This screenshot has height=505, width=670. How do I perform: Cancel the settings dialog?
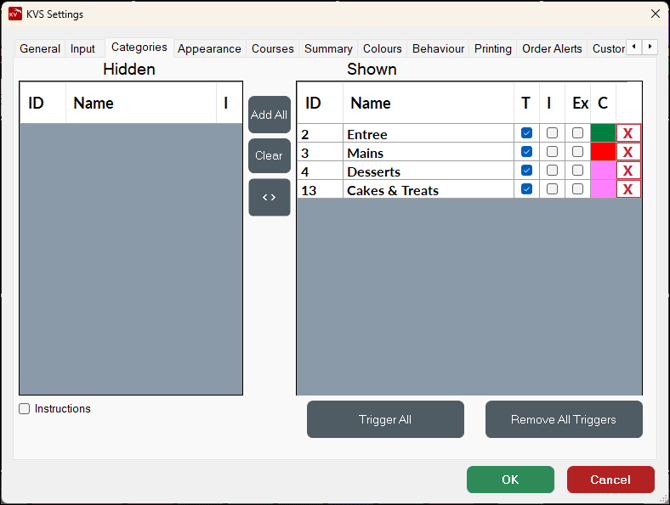(x=611, y=479)
